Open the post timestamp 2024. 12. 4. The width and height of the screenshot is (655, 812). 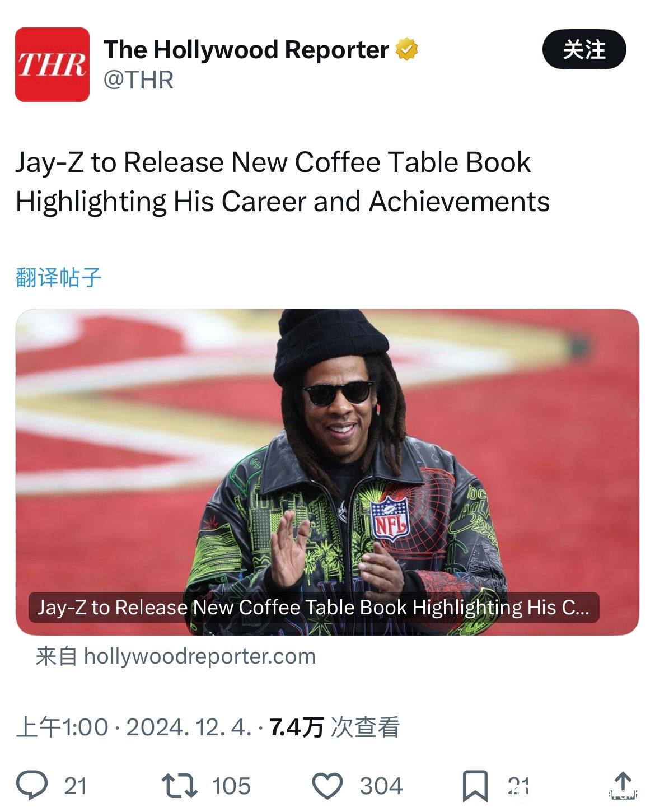189,727
